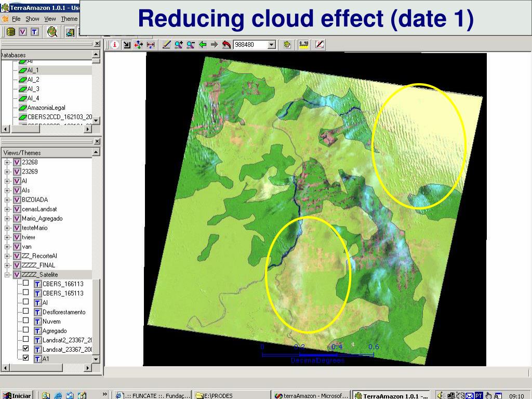Enable the Nuvem theme checkbox
Screen dimensions: 532x399
(x=26, y=320)
